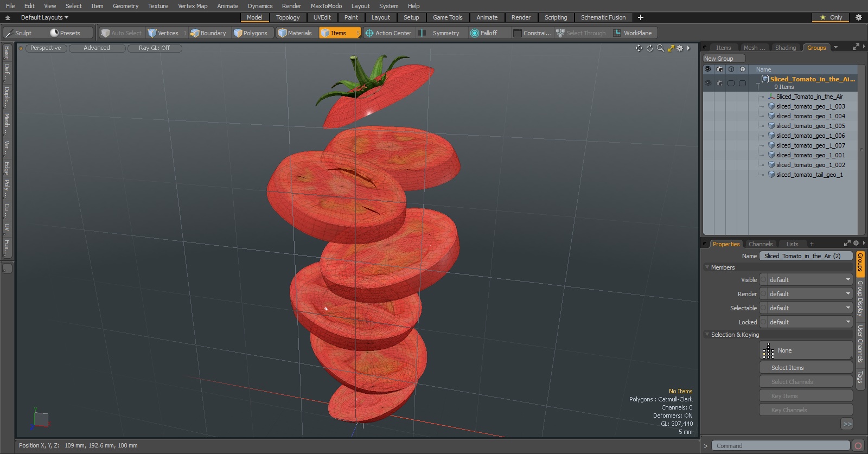Open the viewport settings gear

[680, 48]
